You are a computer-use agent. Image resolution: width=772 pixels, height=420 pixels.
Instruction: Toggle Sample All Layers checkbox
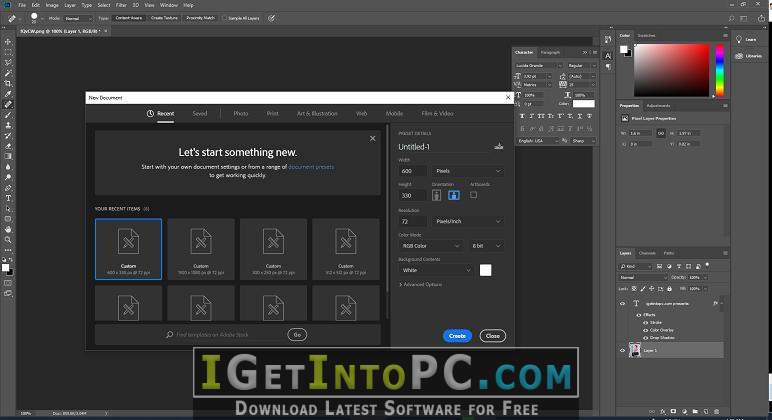click(225, 18)
